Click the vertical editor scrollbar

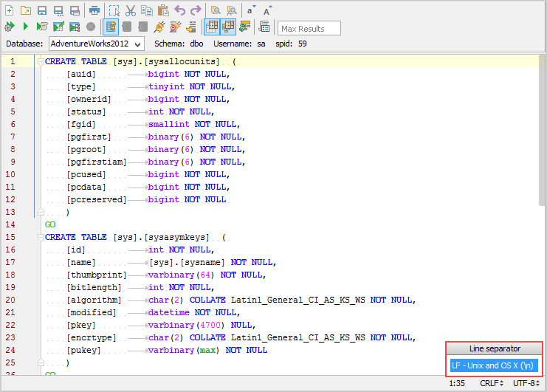542,131
